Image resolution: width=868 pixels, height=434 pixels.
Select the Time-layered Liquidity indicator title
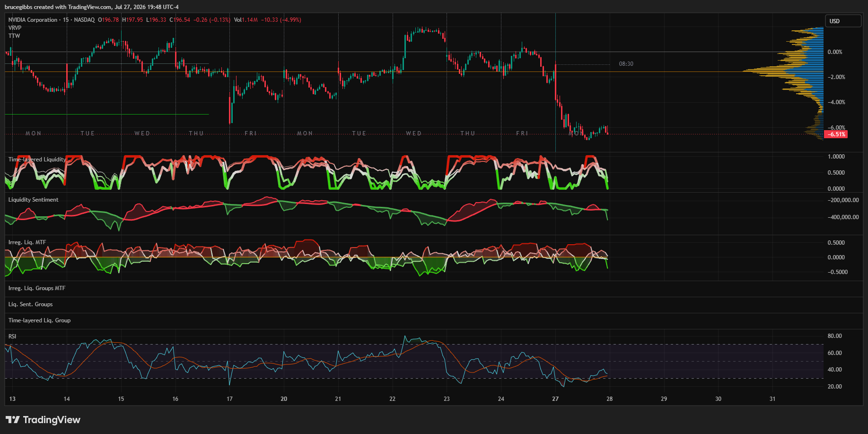click(37, 159)
